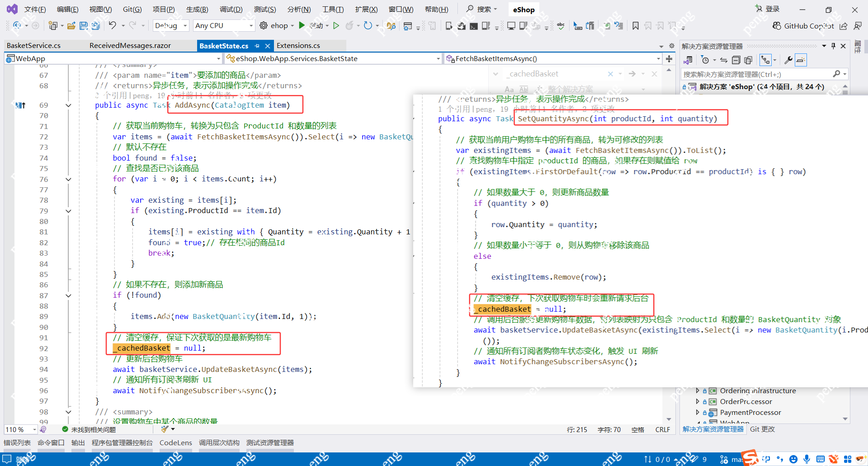Toggle pin on the BasketState.cs tab
Viewport: 868px width, 466px height.
coord(257,46)
